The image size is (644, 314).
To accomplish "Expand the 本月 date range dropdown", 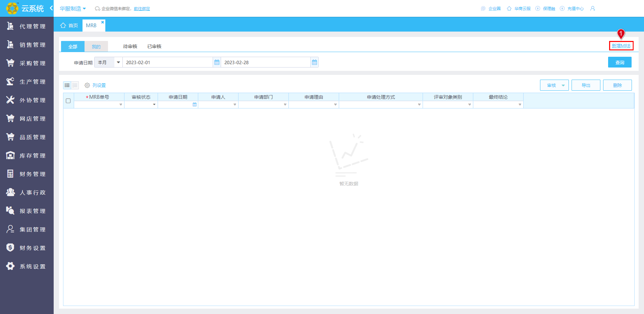I will (118, 62).
